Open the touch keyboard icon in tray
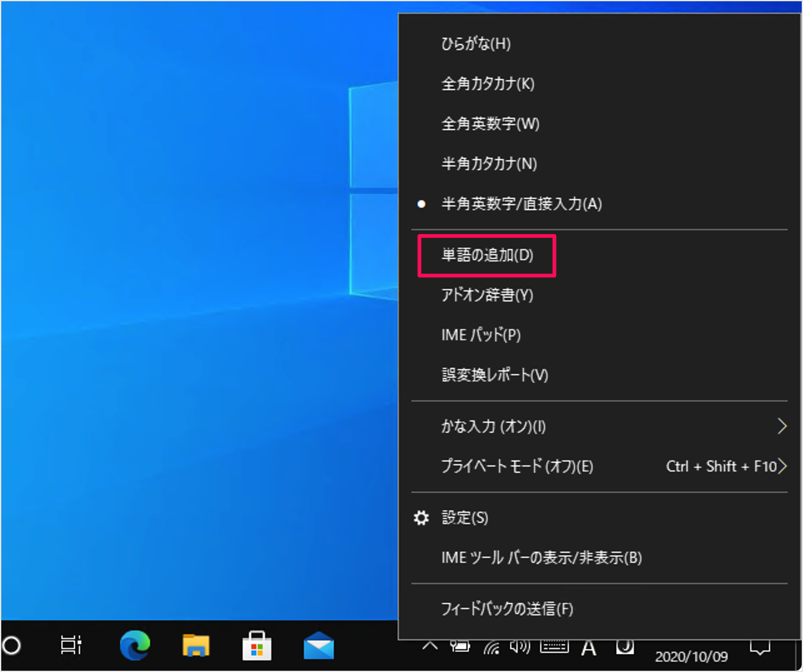Viewport: 803px width, 672px height. tap(554, 646)
